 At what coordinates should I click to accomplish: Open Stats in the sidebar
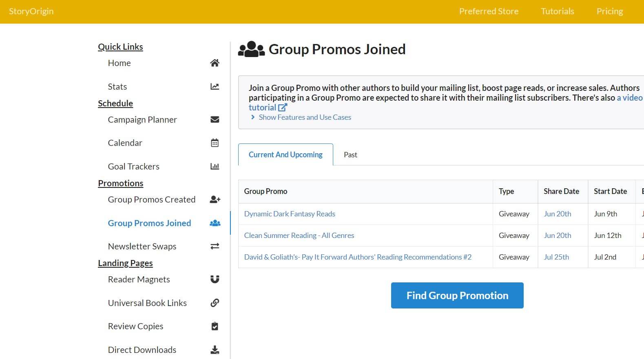point(117,87)
